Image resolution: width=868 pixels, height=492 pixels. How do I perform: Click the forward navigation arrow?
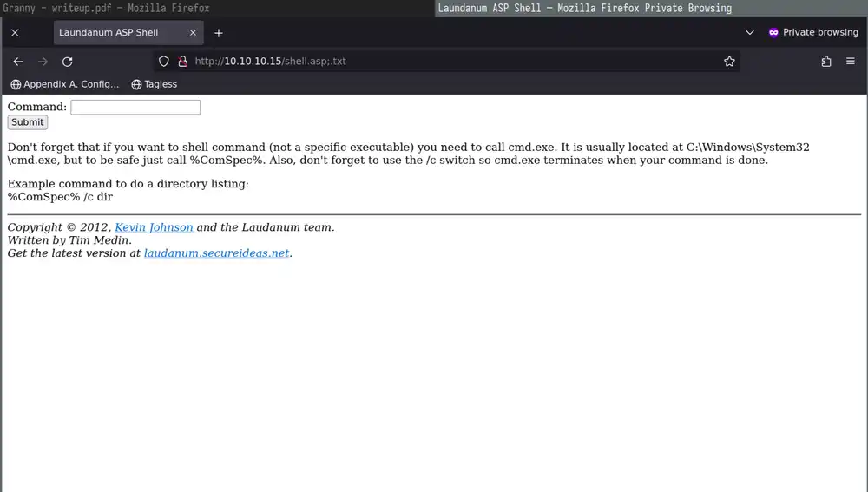tap(43, 62)
